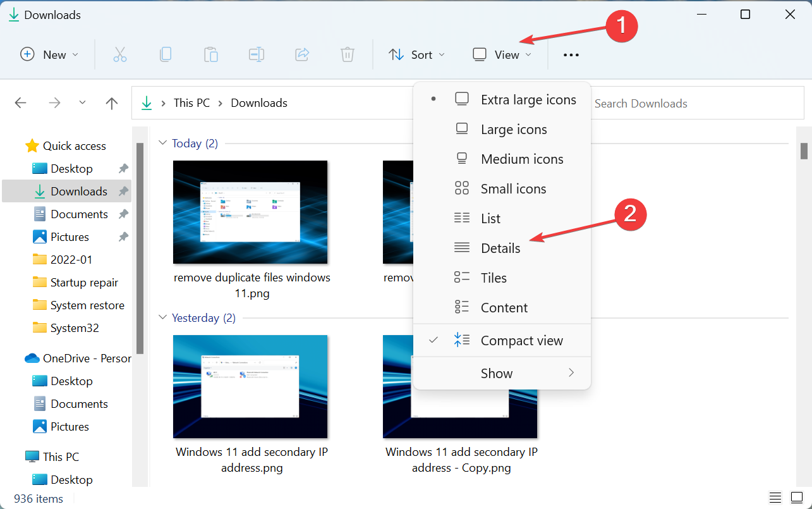Select Content view option
The height and width of the screenshot is (509, 812).
tap(502, 307)
